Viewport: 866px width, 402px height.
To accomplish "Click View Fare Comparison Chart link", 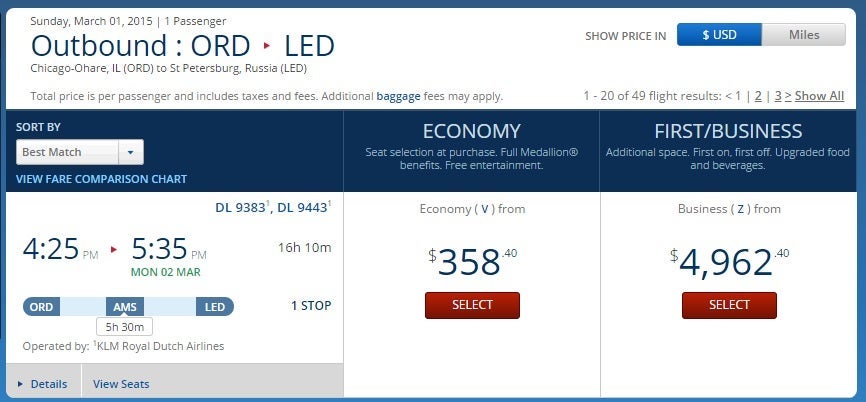I will coord(101,179).
